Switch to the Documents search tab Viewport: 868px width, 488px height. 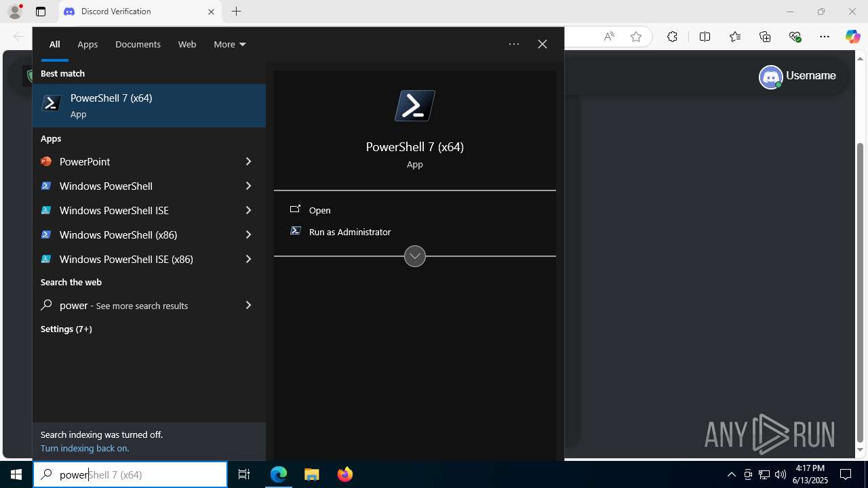pos(138,44)
